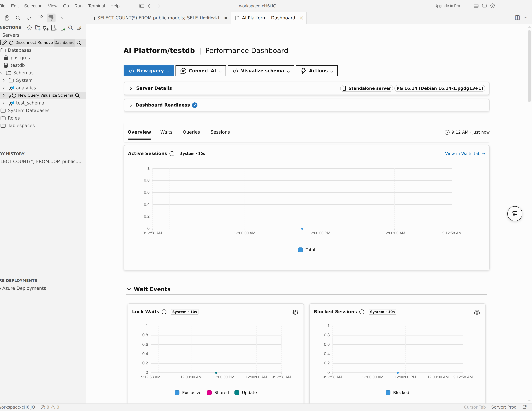Open the Visualize schema dropdown
This screenshot has width=532, height=411.
[x=261, y=71]
